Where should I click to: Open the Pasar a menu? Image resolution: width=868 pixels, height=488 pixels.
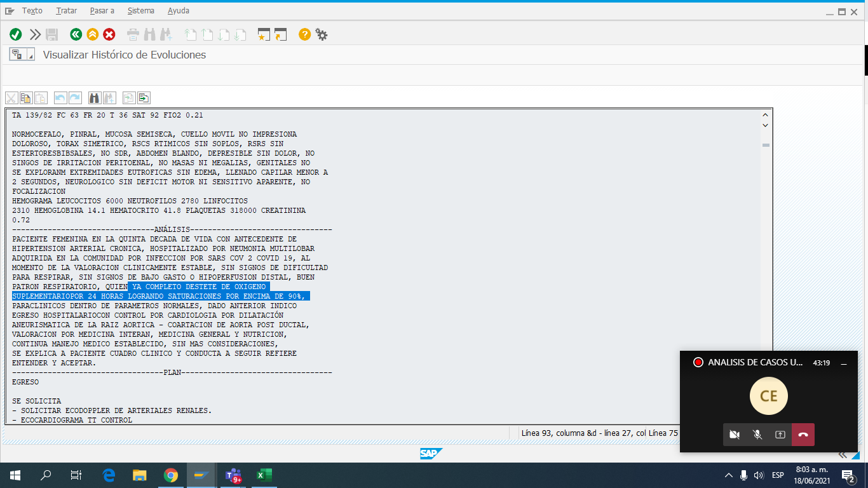[102, 11]
